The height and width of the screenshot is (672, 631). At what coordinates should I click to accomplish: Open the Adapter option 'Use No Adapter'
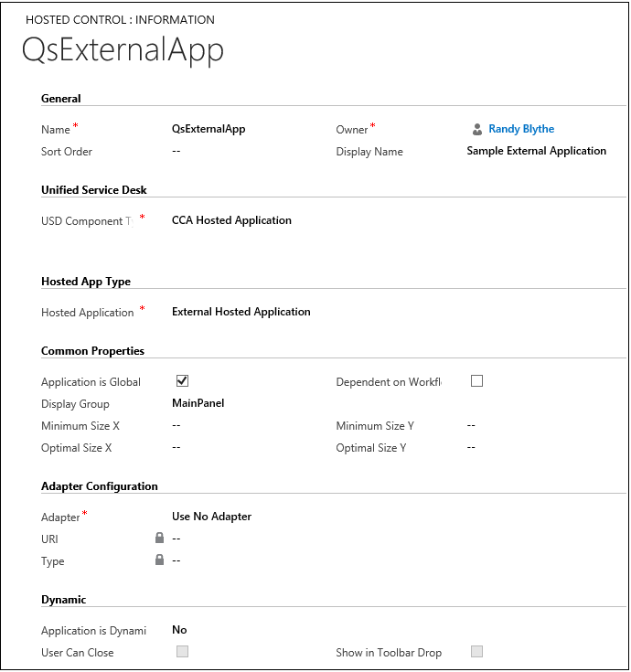212,517
